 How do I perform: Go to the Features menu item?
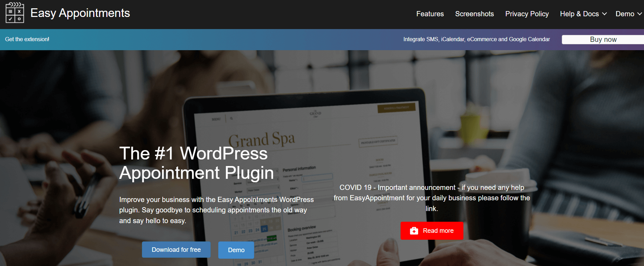point(430,14)
